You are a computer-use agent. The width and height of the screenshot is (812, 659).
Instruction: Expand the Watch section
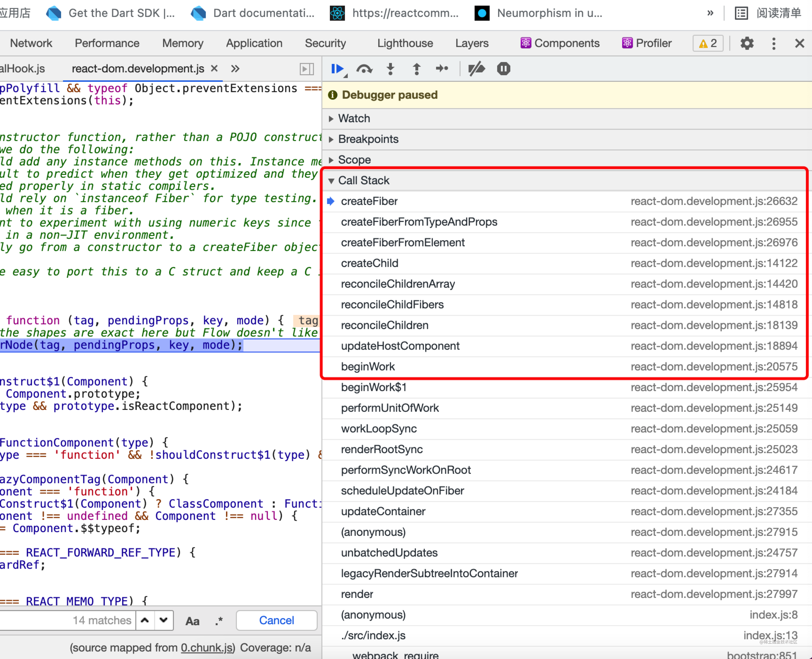[567, 118]
